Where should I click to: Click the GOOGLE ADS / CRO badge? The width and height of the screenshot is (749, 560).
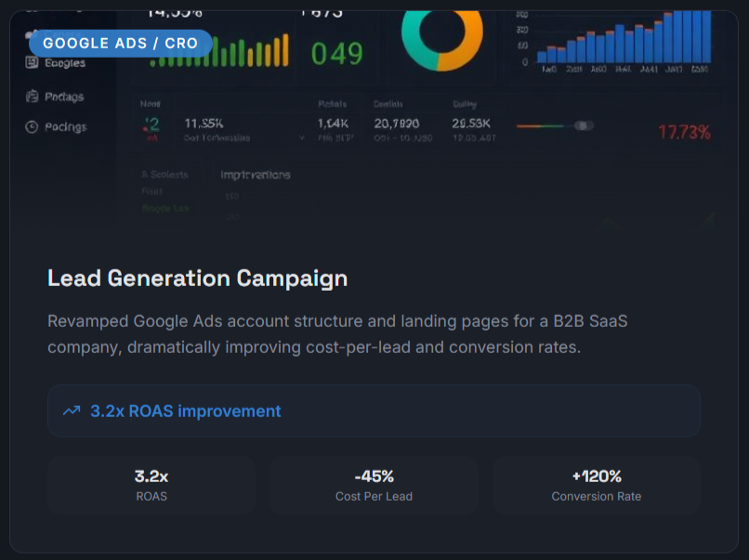(x=120, y=44)
